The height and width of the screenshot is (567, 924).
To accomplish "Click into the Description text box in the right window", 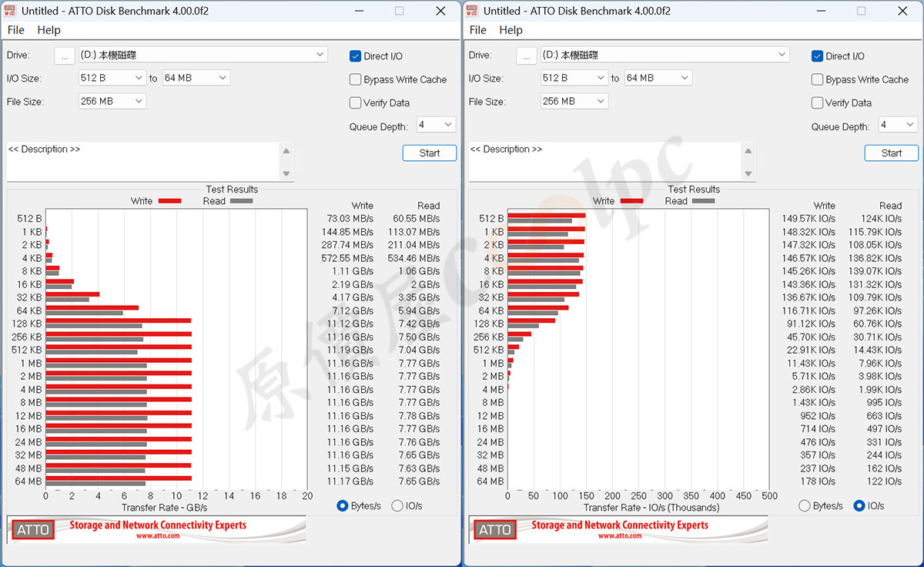I will point(604,161).
